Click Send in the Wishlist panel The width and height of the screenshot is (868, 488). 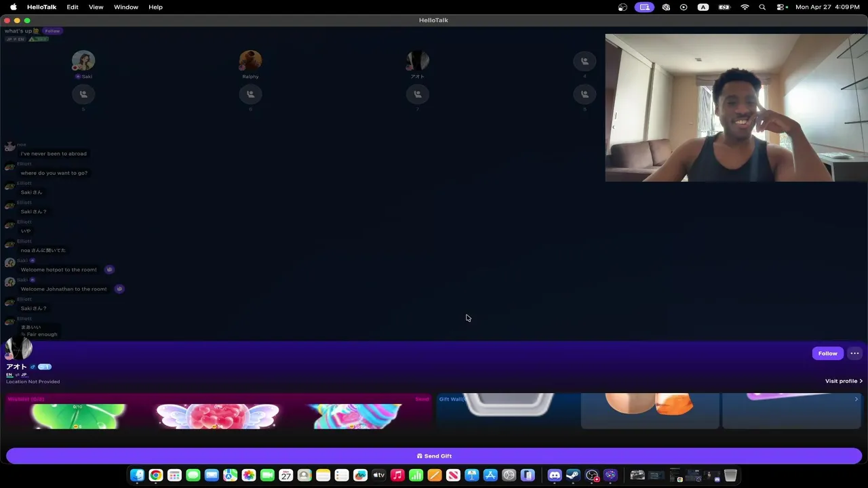pos(422,399)
